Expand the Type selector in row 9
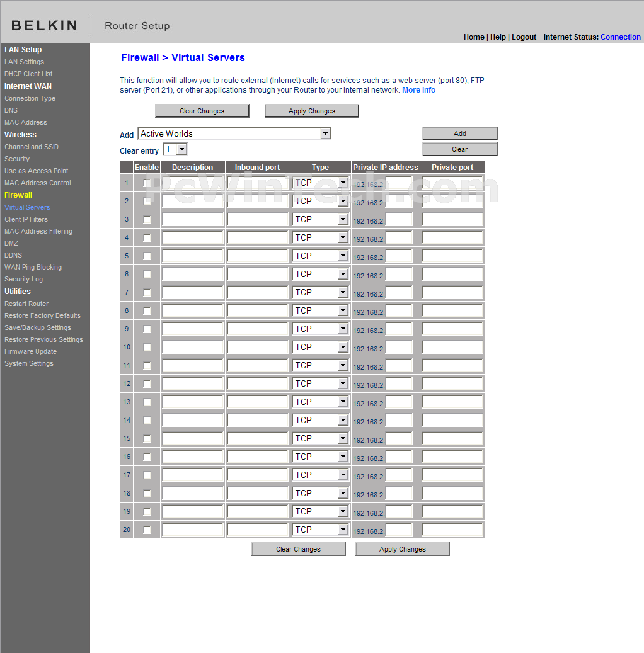The height and width of the screenshot is (653, 644). coord(320,329)
